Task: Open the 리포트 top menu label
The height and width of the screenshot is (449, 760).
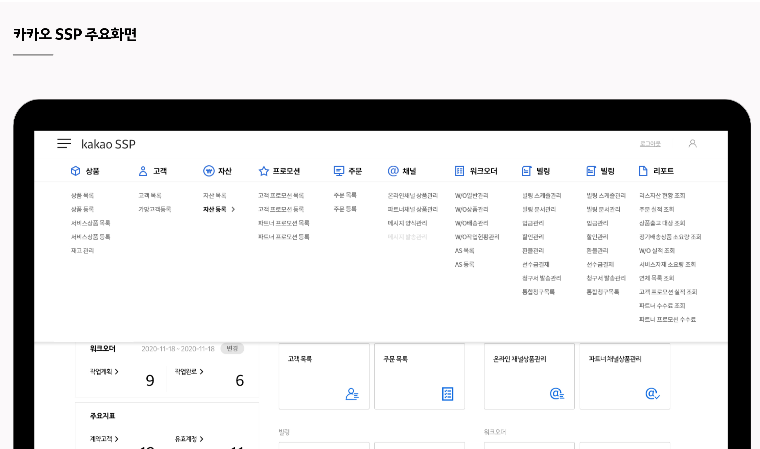Action: tap(663, 171)
